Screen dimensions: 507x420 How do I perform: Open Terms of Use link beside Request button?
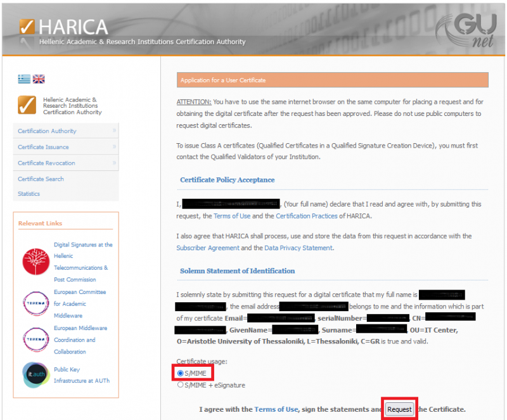[x=276, y=409]
